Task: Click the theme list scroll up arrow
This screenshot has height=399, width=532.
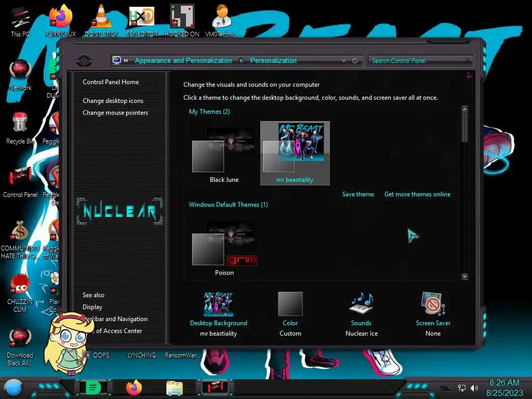Action: [465, 109]
